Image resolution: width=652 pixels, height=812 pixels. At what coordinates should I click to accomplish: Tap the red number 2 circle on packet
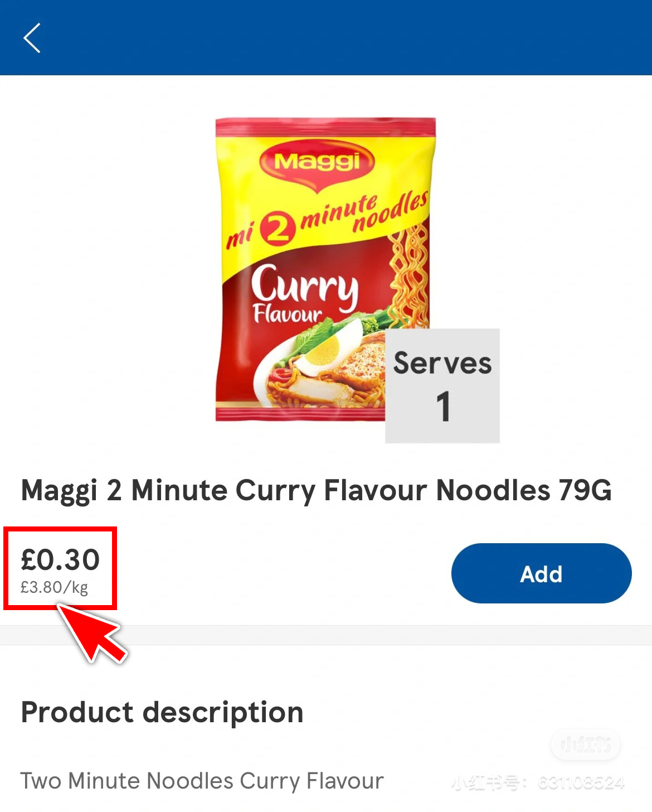click(x=277, y=229)
